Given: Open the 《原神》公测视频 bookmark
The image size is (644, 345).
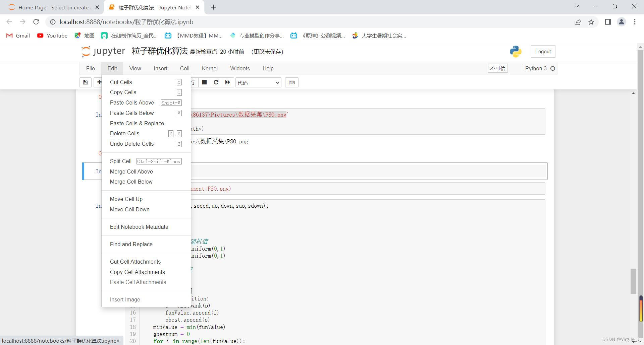Looking at the screenshot, I should click(318, 36).
